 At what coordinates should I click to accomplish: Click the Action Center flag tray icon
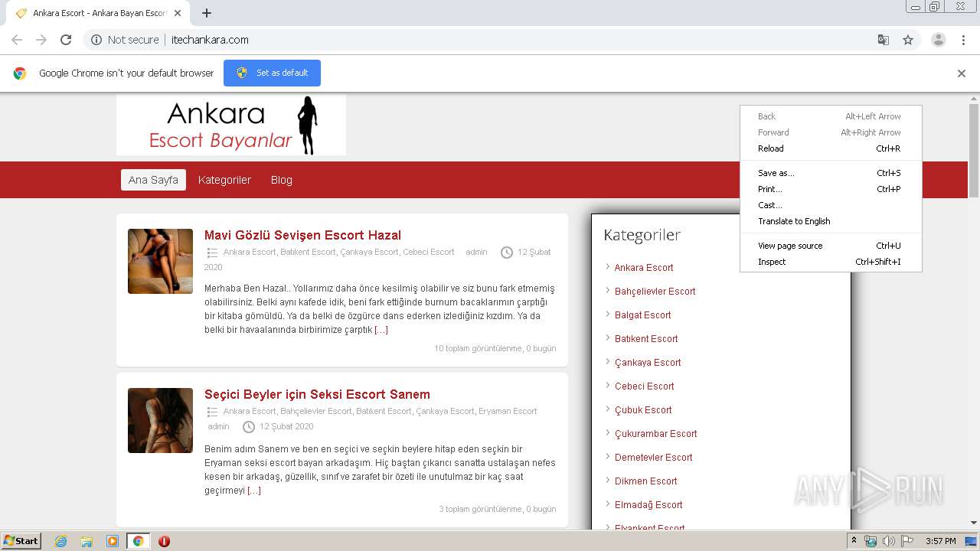pos(906,541)
